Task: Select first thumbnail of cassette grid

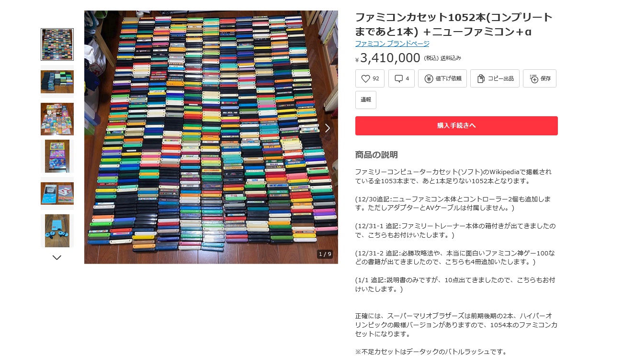Action: click(57, 44)
